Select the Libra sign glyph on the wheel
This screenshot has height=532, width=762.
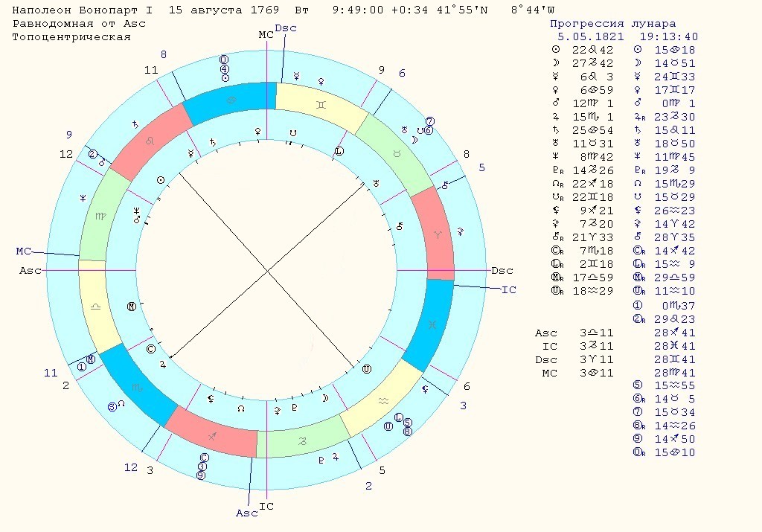[96, 307]
